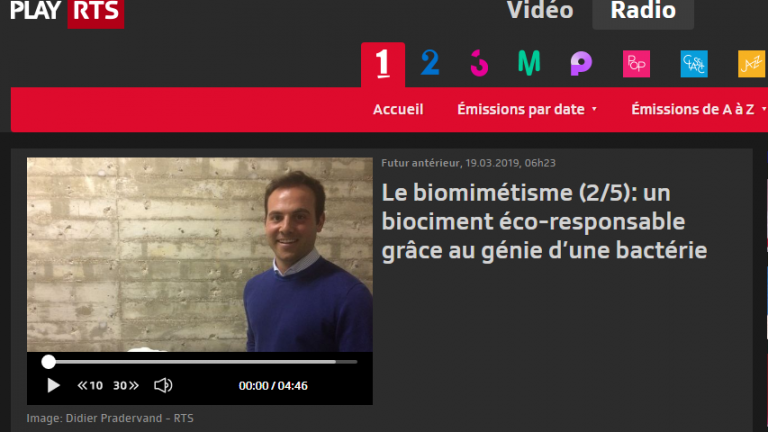Choose the blue Classic channel icon
768x432 pixels.
[x=694, y=64]
